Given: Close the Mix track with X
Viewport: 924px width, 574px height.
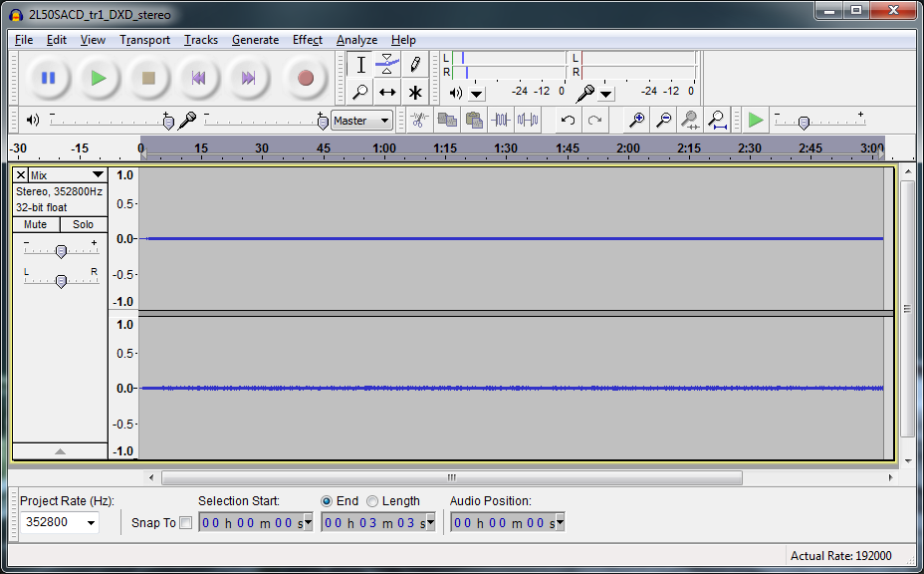Looking at the screenshot, I should pos(21,175).
